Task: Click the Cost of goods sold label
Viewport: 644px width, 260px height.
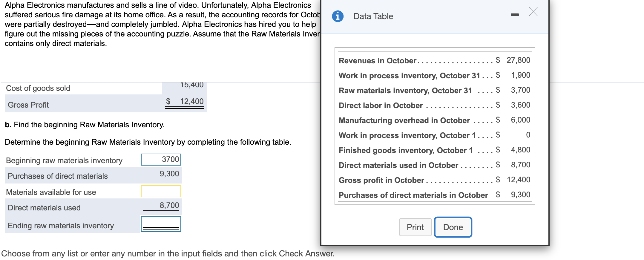Action: pyautogui.click(x=38, y=88)
